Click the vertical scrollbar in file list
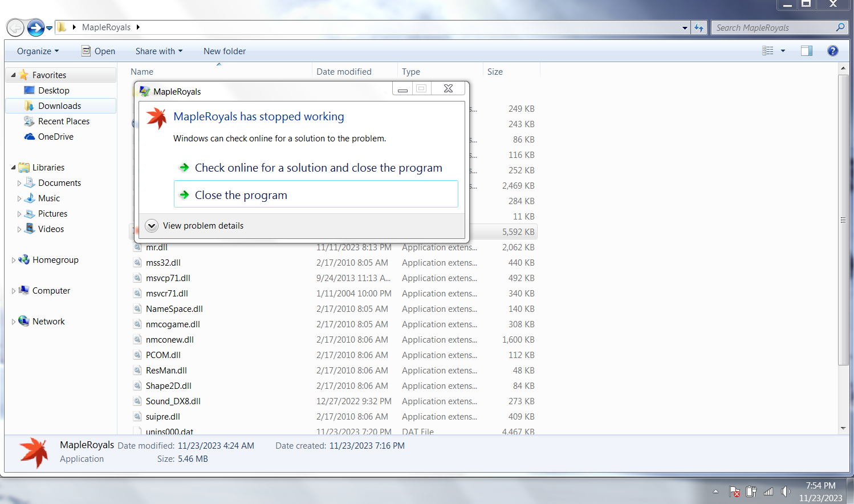 coord(843,220)
